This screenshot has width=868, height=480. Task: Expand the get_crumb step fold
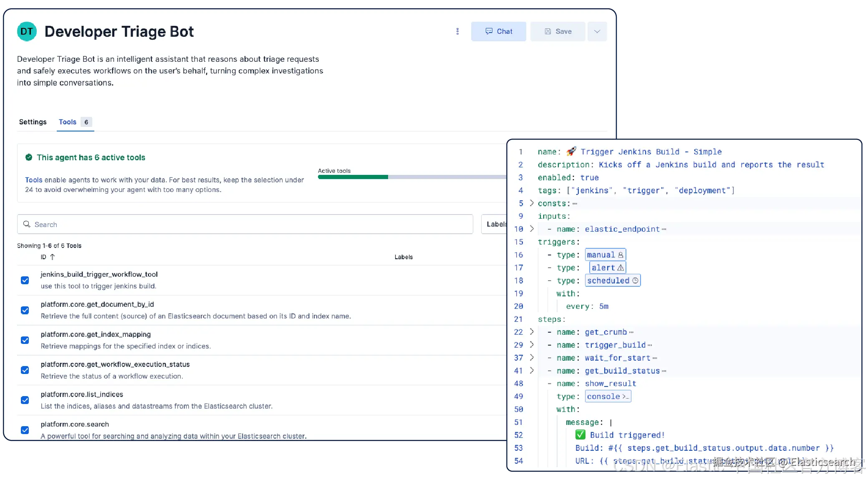tap(532, 332)
